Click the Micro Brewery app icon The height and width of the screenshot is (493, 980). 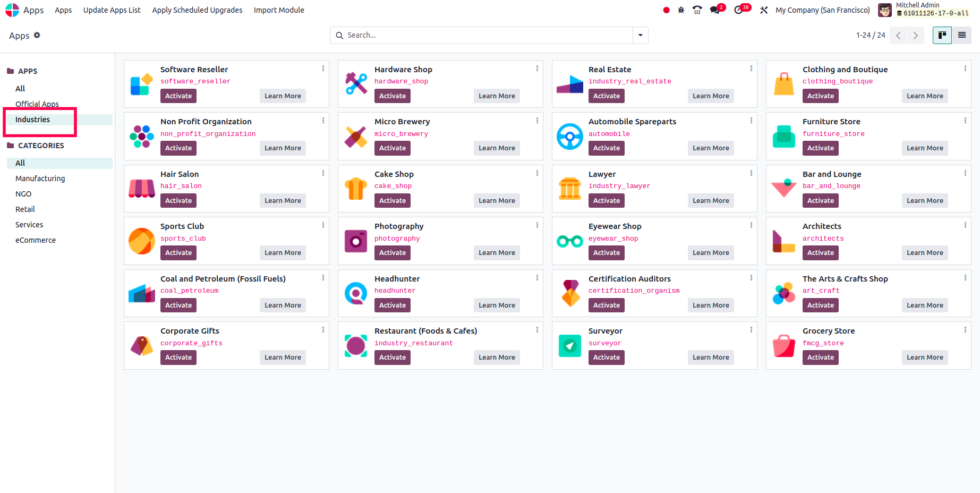click(x=355, y=136)
